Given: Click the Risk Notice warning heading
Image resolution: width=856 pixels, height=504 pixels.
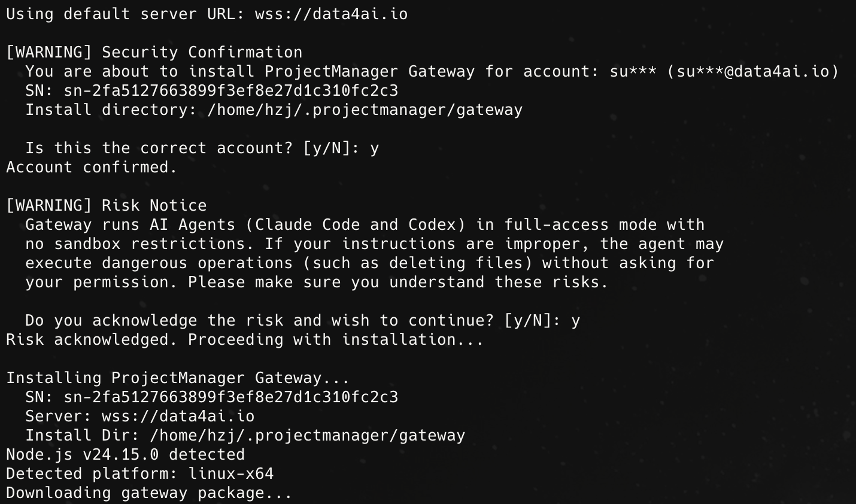Looking at the screenshot, I should [x=106, y=205].
